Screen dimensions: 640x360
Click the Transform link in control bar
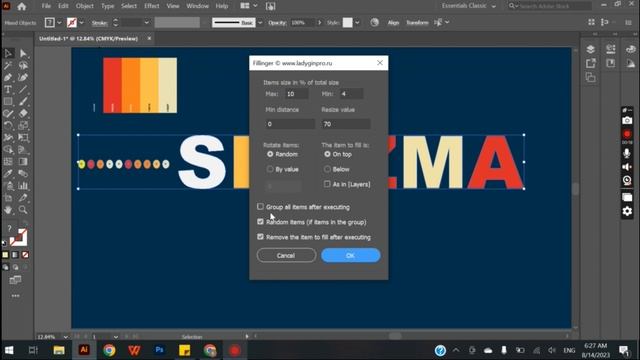pyautogui.click(x=417, y=23)
